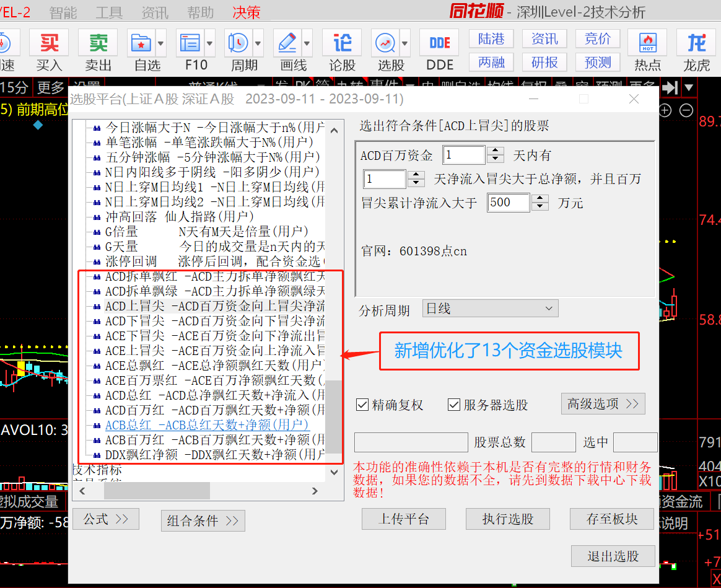Screen dimensions: 721x588
Task: Click the 两融 toolbar button
Action: click(491, 62)
